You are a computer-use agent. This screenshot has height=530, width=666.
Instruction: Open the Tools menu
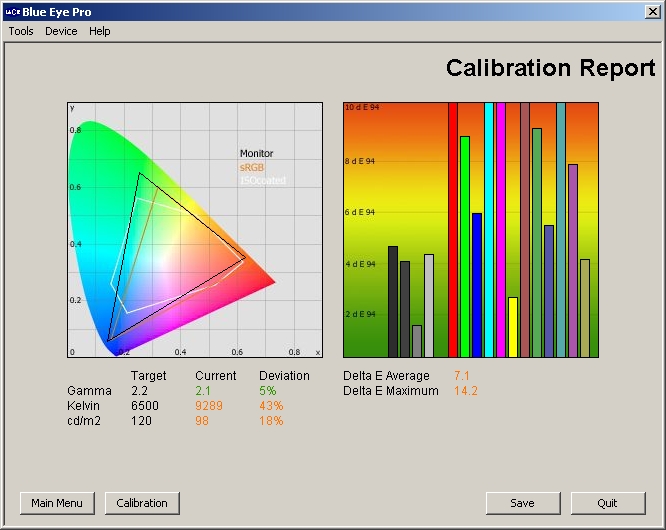pos(21,31)
